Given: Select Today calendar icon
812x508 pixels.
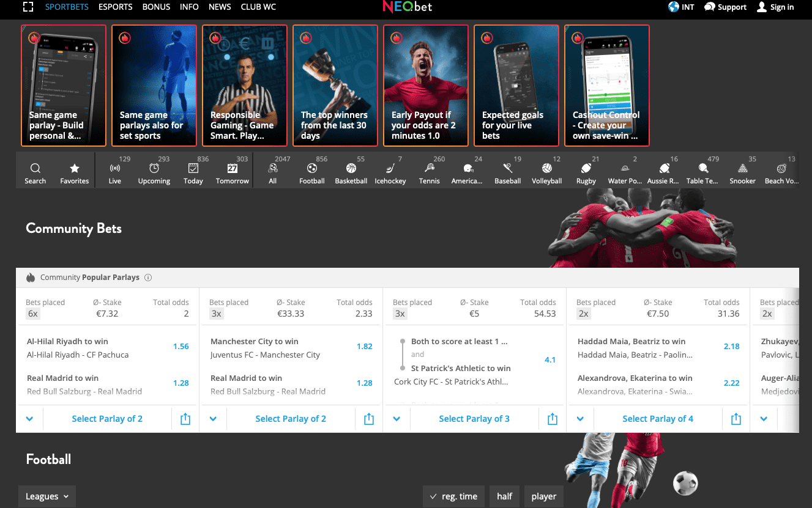Looking at the screenshot, I should (x=193, y=168).
